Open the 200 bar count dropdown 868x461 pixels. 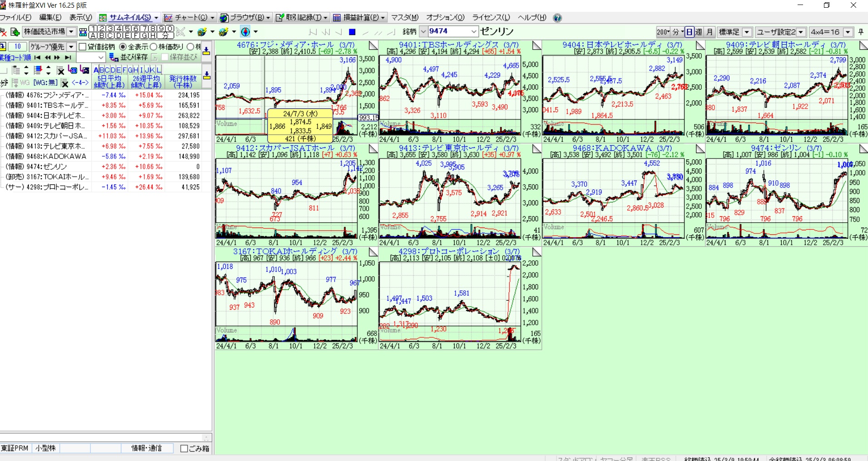click(x=664, y=32)
